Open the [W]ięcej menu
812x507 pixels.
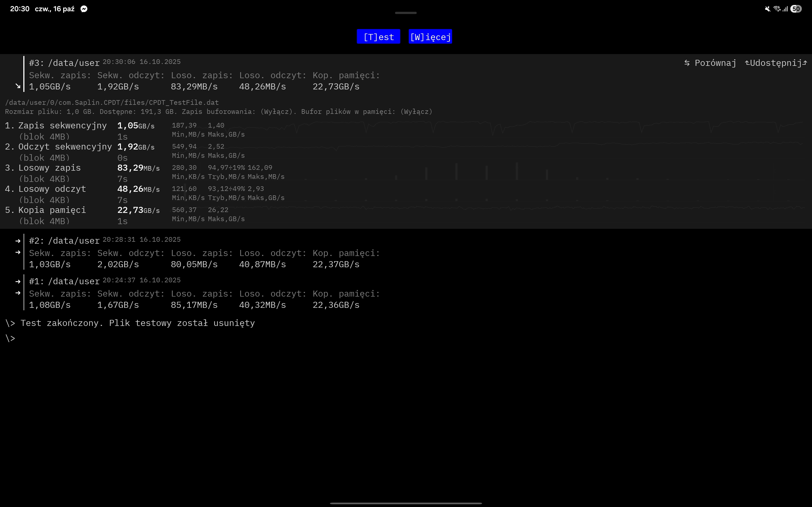coord(430,36)
